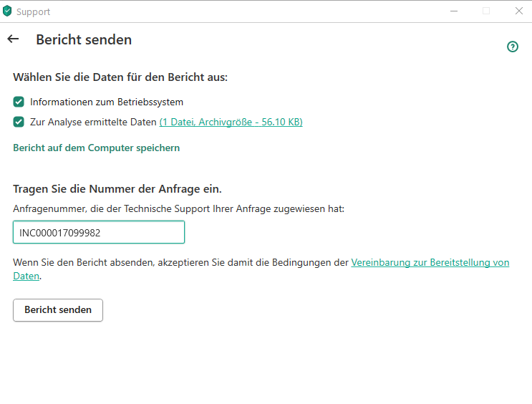The image size is (532, 404).
Task: Focus the request number input field
Action: click(x=99, y=232)
